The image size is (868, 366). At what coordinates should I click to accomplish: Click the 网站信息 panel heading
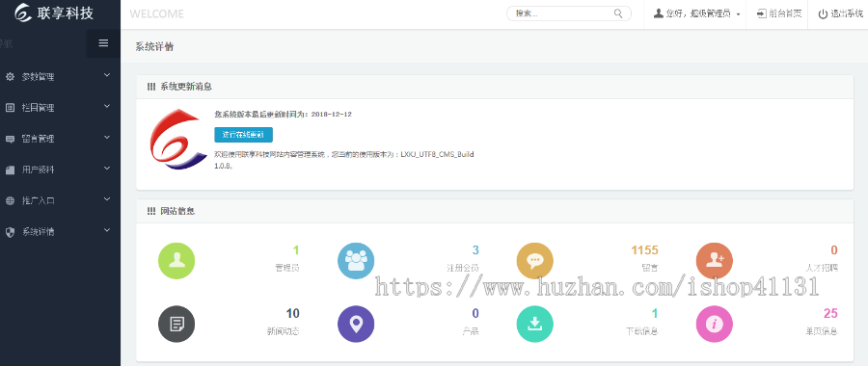click(177, 211)
